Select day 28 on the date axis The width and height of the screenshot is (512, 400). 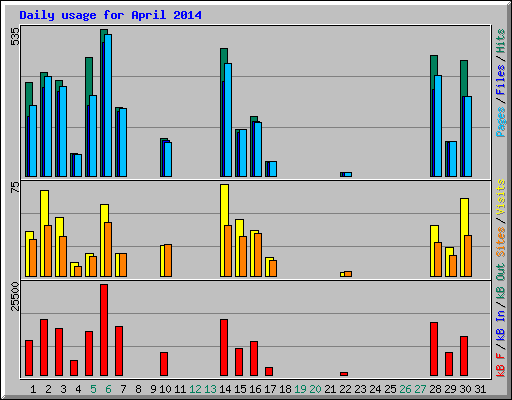435,389
